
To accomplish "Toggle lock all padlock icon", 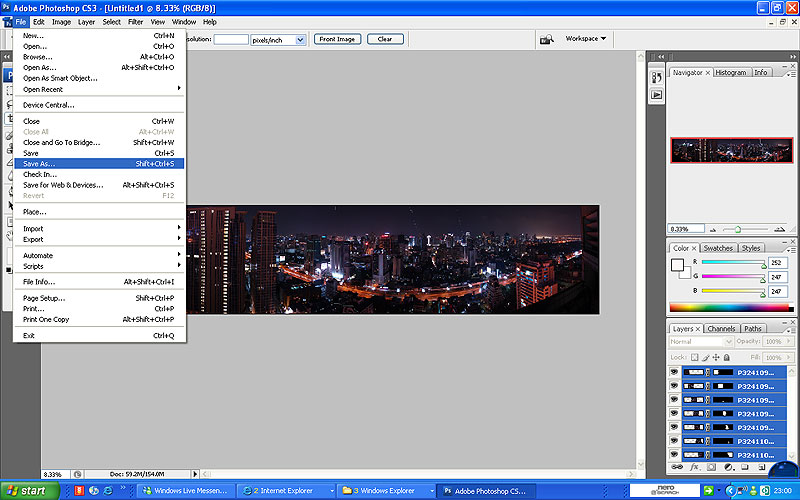I will coord(727,357).
